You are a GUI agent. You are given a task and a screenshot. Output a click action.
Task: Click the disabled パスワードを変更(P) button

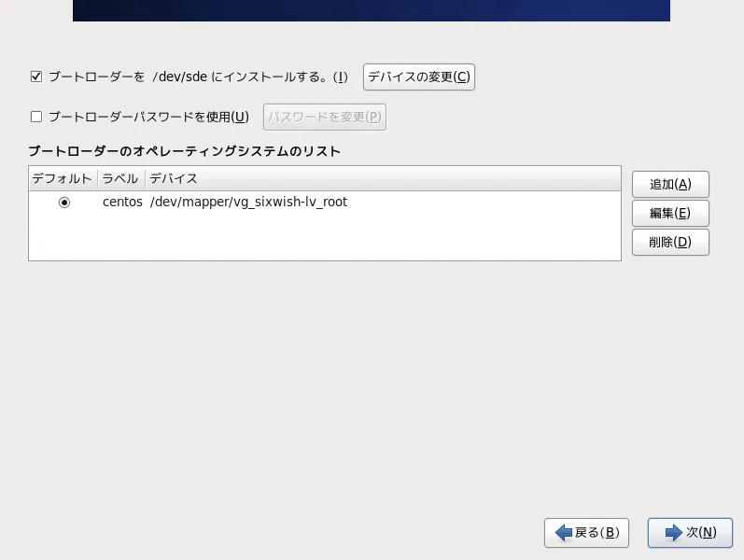click(325, 117)
